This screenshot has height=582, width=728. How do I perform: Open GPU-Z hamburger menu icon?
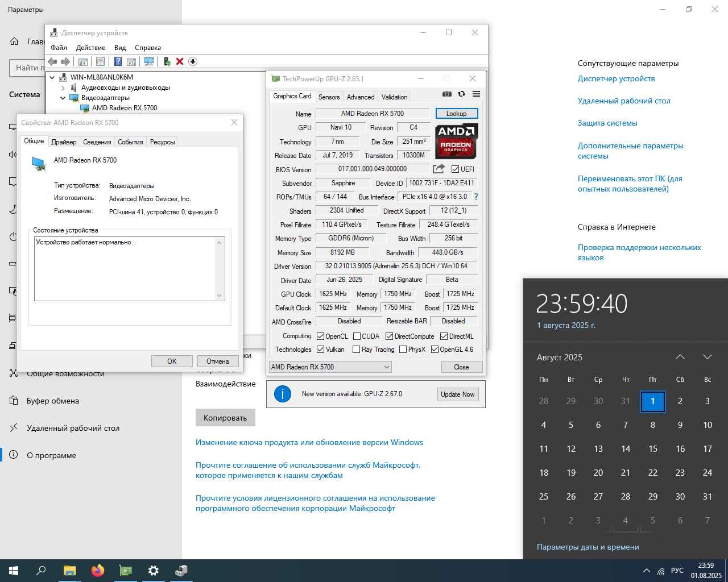click(x=477, y=94)
